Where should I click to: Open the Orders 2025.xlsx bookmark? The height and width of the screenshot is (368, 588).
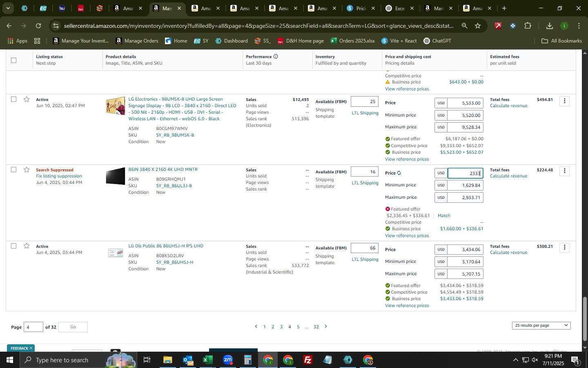click(x=353, y=41)
